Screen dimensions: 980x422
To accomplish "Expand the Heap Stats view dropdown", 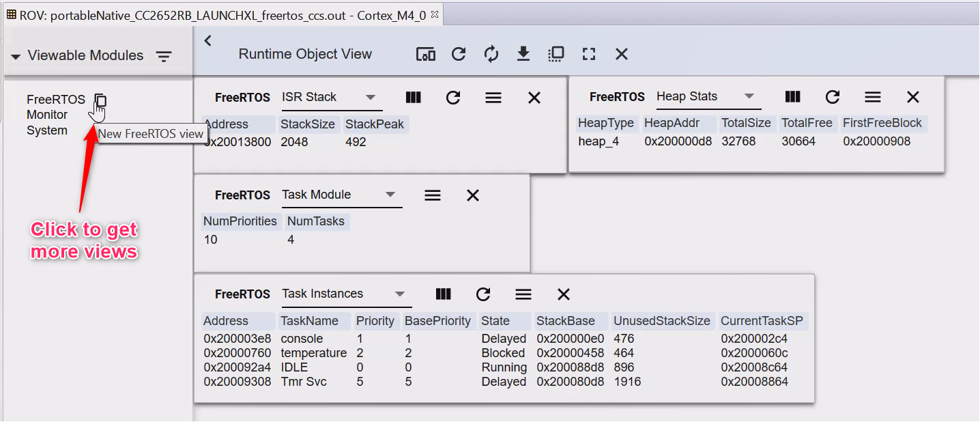I will 749,96.
